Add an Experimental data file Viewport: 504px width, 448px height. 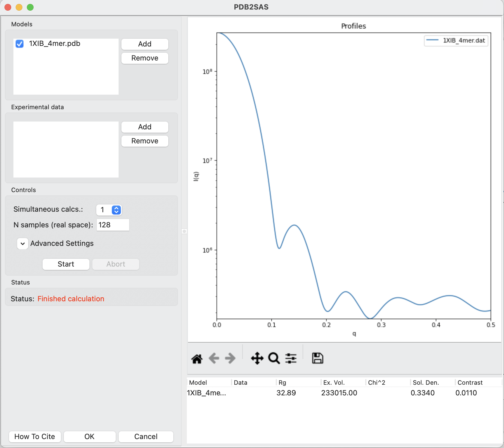click(x=145, y=127)
